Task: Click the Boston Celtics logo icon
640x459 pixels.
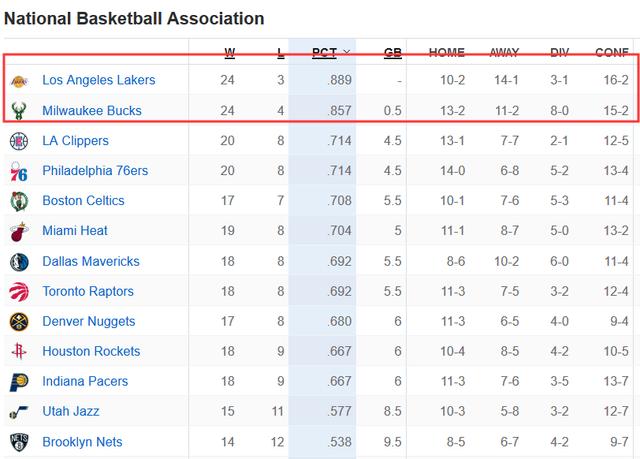Action: tap(19, 201)
